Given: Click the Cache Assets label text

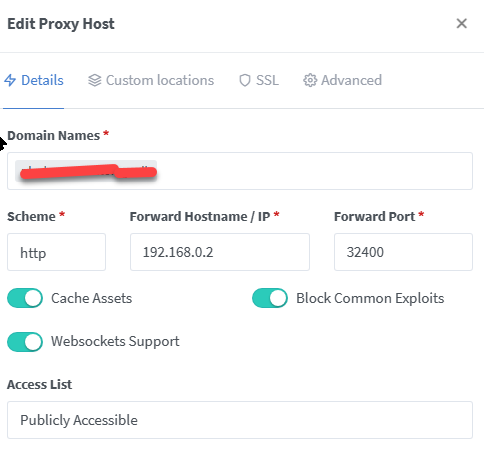Looking at the screenshot, I should 92,298.
